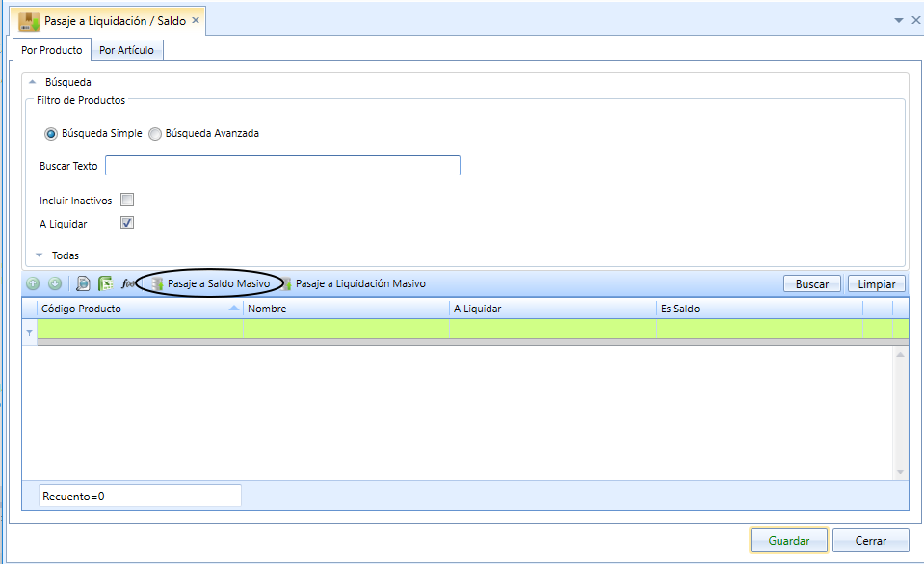
Task: Select Búsqueda Avanzada radio option
Action: coord(155,134)
